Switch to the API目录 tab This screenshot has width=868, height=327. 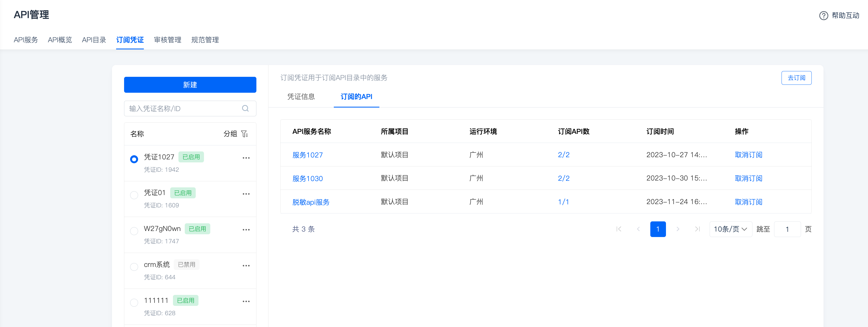94,40
